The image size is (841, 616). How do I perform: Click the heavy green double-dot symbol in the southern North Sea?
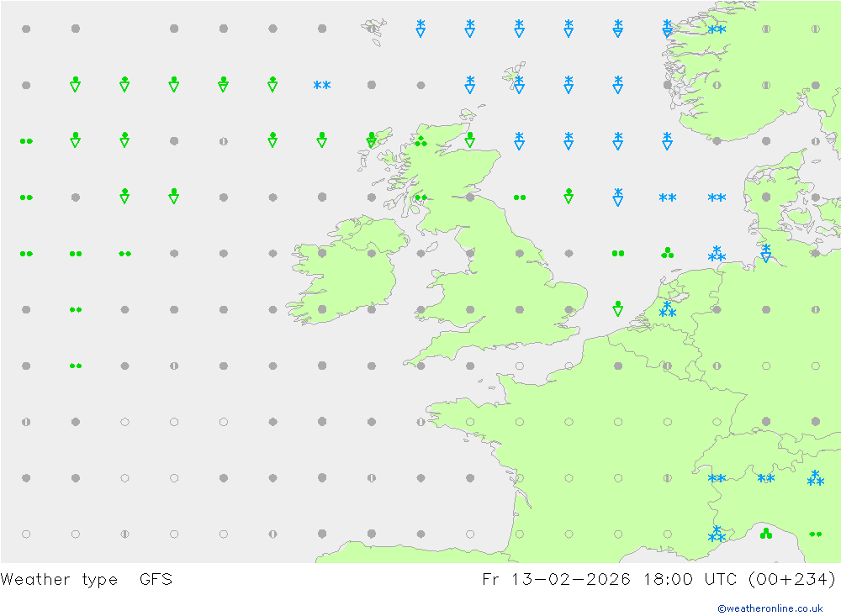[x=618, y=253]
